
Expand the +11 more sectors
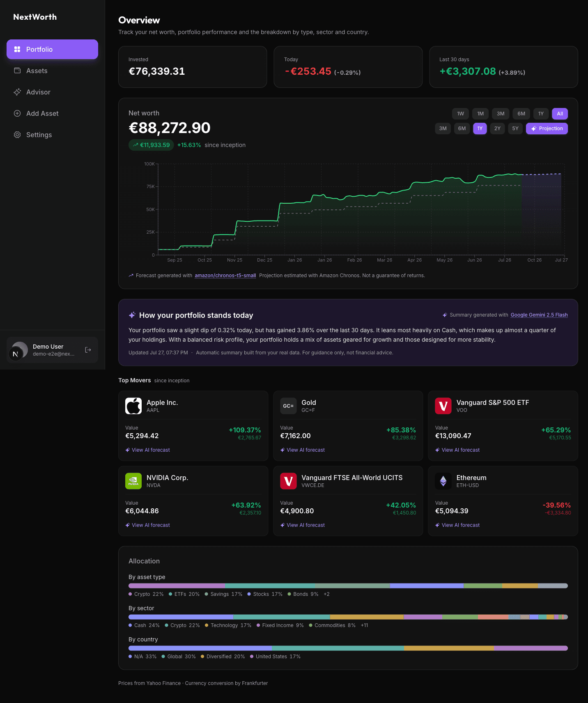pyautogui.click(x=364, y=625)
